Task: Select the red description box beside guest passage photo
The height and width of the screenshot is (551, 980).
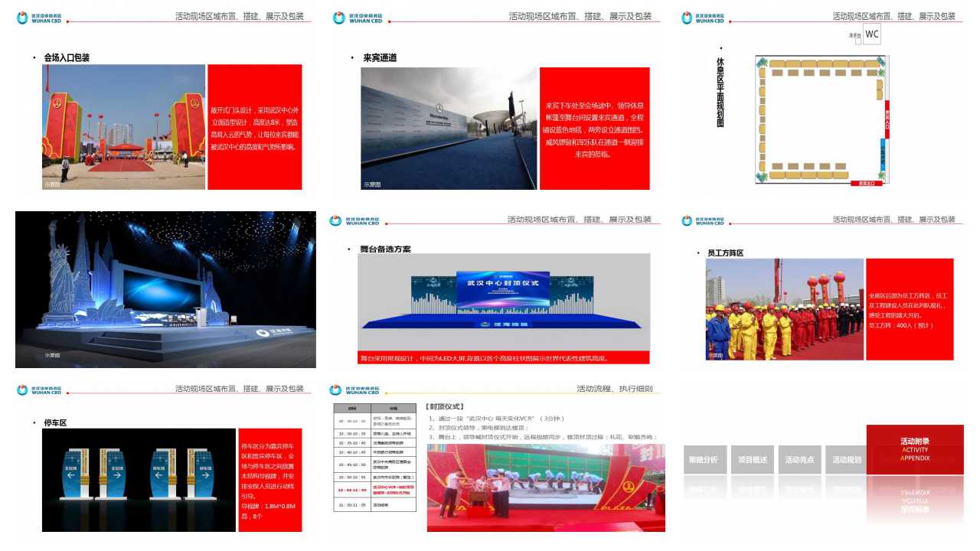Action: coord(595,129)
